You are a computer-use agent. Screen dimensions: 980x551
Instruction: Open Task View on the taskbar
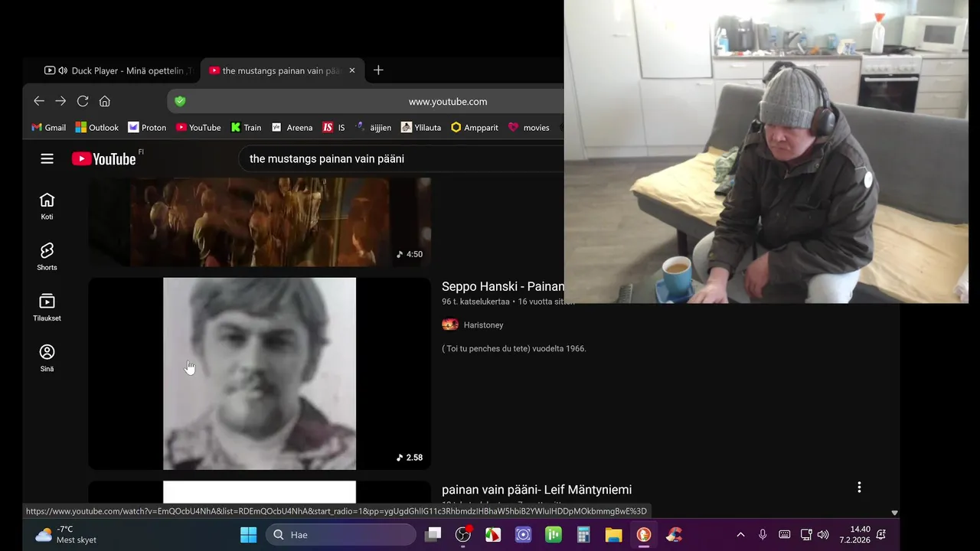pyautogui.click(x=433, y=535)
